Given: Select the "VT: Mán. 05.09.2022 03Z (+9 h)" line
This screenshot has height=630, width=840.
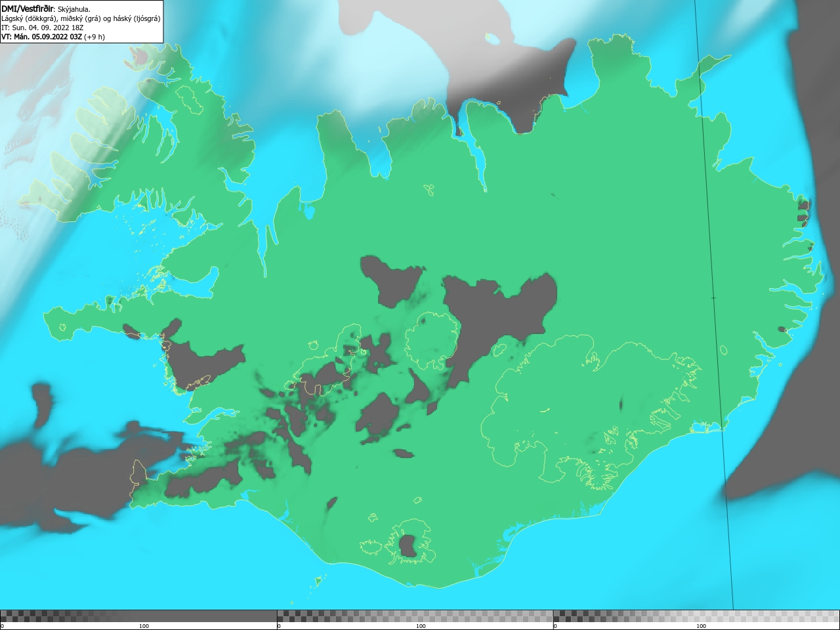Looking at the screenshot, I should pos(53,37).
